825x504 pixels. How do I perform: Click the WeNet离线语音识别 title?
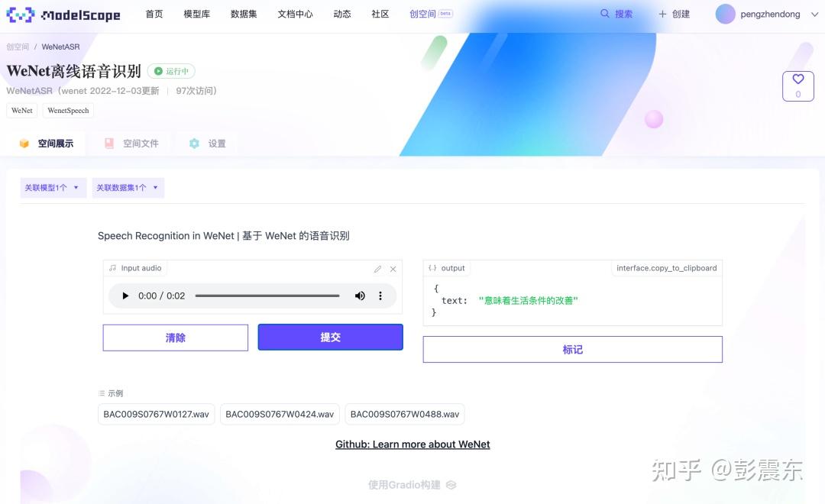point(73,71)
